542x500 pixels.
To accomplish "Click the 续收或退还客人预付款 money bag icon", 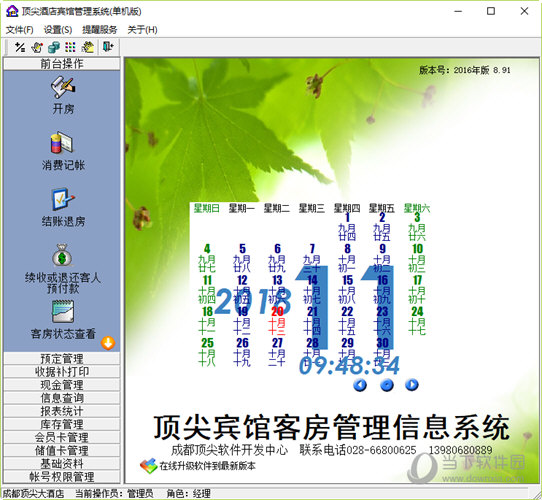I will click(x=62, y=255).
